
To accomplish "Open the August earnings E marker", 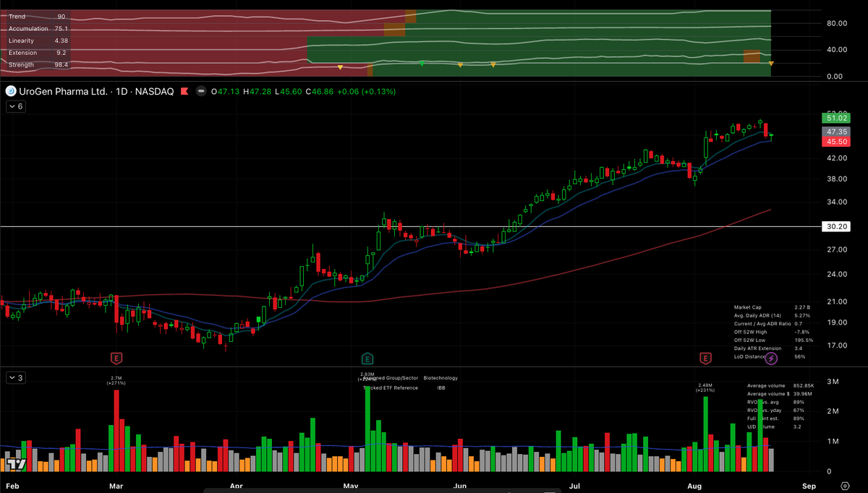I will 705,358.
